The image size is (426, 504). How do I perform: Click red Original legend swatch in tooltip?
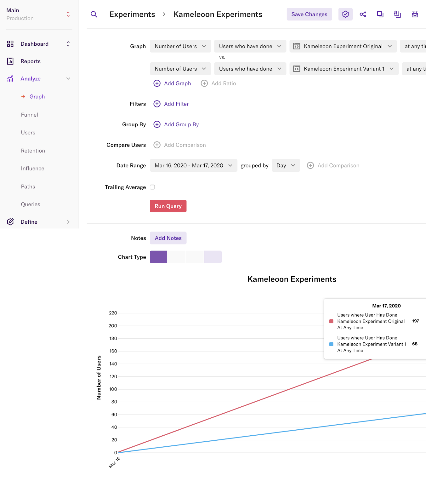coord(331,321)
